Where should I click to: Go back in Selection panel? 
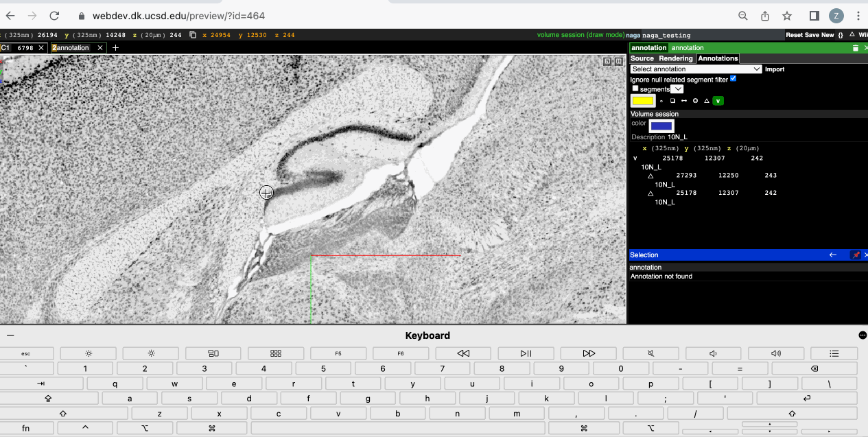coord(833,255)
